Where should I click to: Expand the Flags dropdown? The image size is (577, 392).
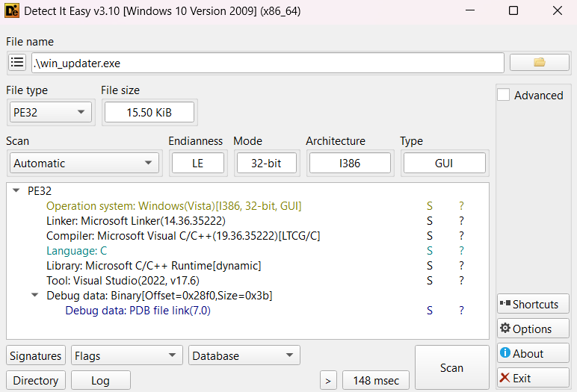pos(126,356)
